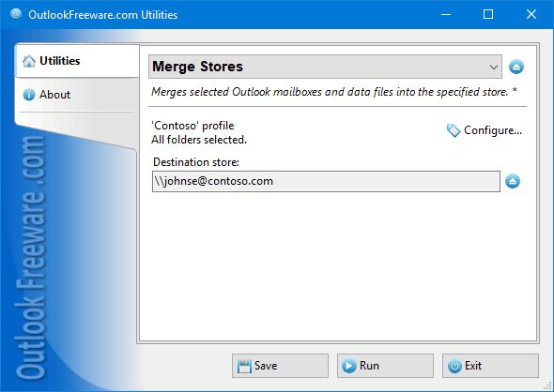Image resolution: width=554 pixels, height=392 pixels.
Task: Expand the Merge Stores dropdown arrow
Action: click(x=494, y=67)
